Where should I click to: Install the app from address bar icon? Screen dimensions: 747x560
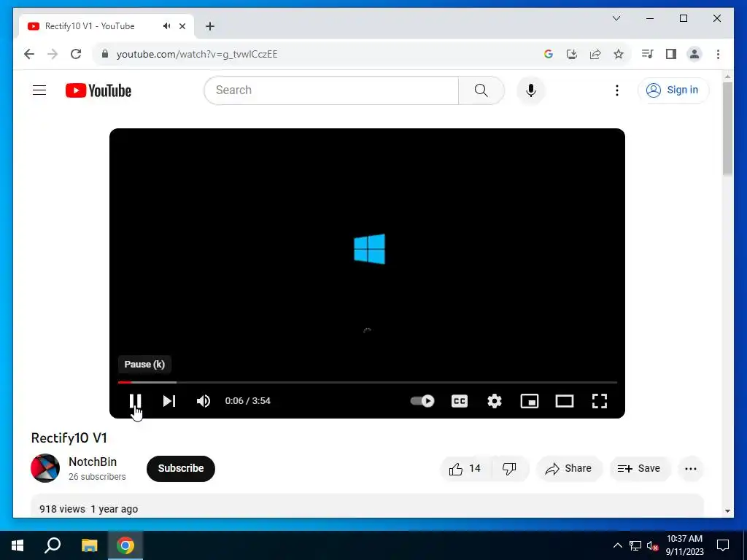click(x=572, y=54)
